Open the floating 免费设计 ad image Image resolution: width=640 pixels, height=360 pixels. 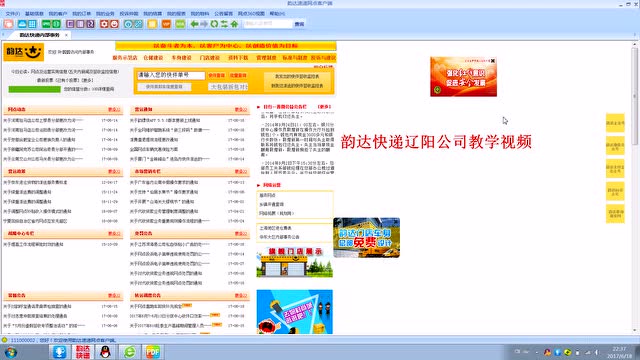coord(367,238)
